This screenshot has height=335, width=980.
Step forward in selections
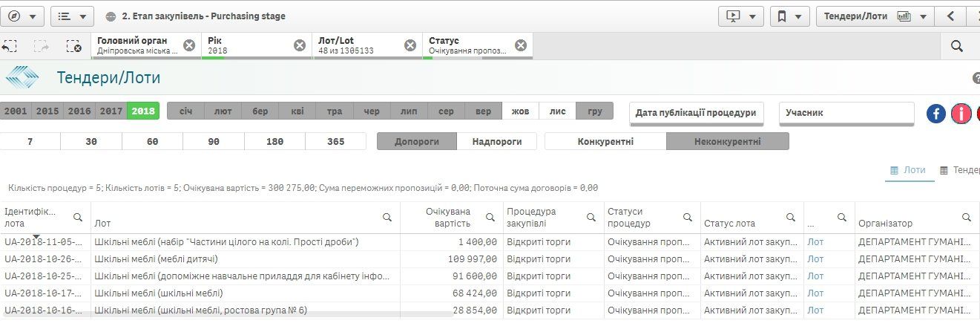tap(42, 46)
